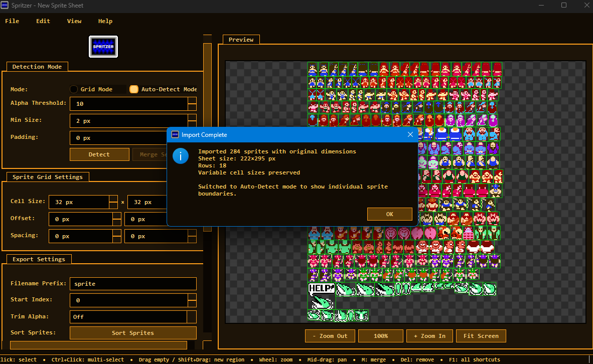
Task: Open the Help menu
Action: 105,21
